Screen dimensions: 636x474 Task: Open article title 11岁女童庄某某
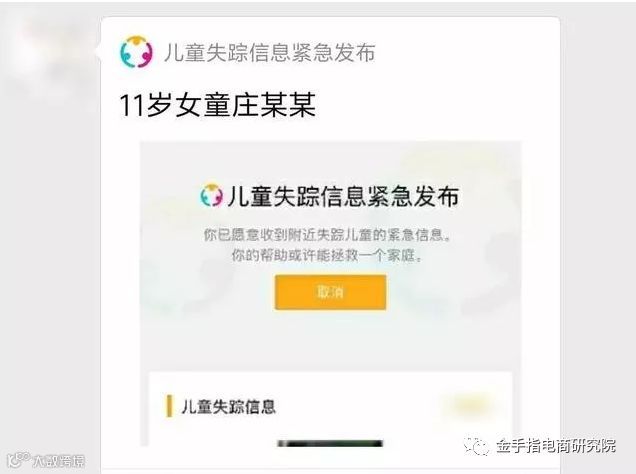(x=217, y=105)
